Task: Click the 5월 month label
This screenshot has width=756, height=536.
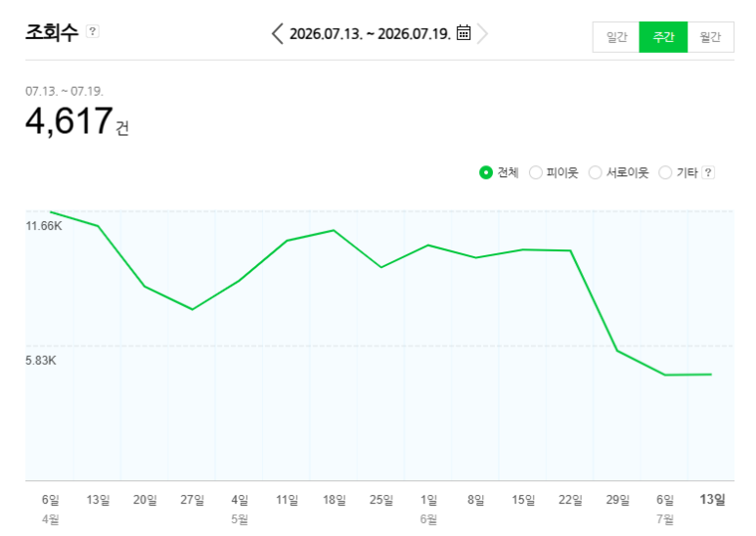Action: [240, 519]
